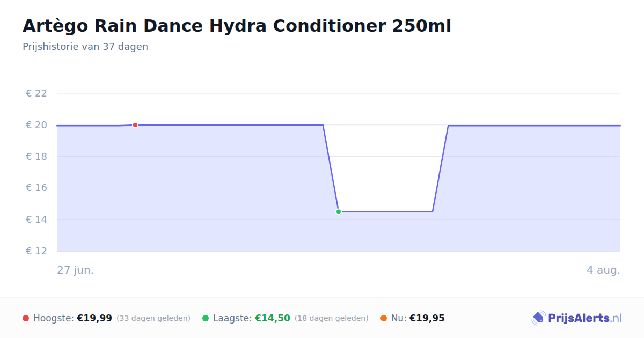The image size is (644, 338).
Task: Select the lowest price €14,50 value
Action: click(273, 318)
